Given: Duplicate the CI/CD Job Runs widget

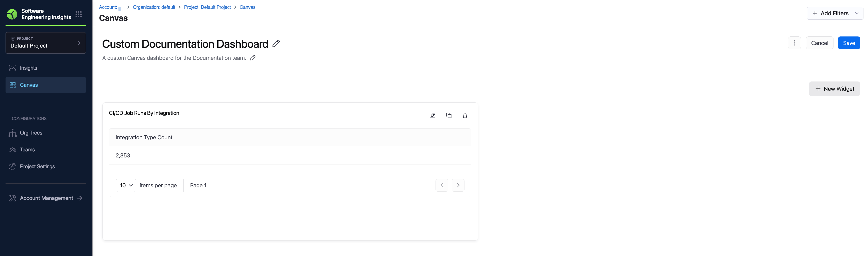Looking at the screenshot, I should (448, 115).
